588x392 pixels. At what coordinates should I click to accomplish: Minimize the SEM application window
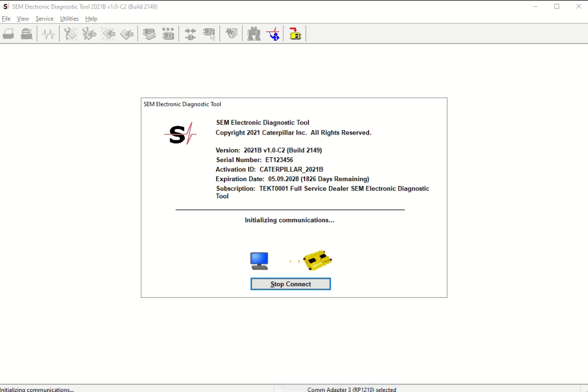pyautogui.click(x=535, y=7)
